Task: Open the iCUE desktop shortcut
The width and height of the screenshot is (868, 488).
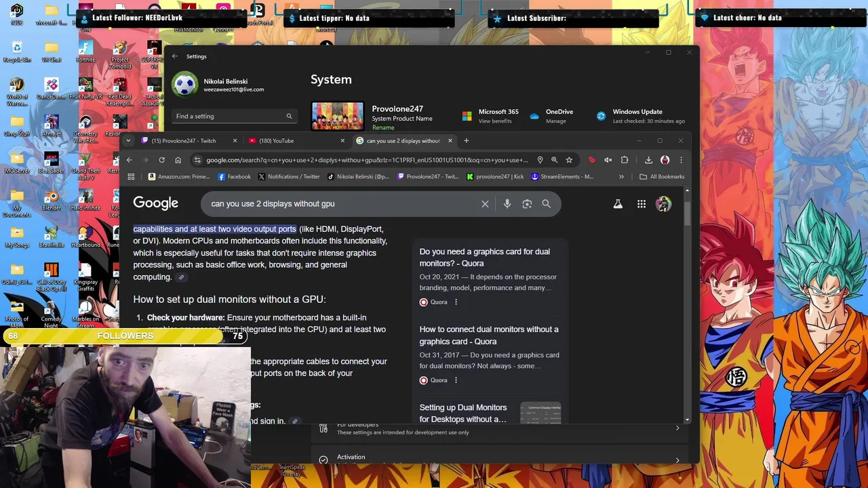Action: coord(17,14)
